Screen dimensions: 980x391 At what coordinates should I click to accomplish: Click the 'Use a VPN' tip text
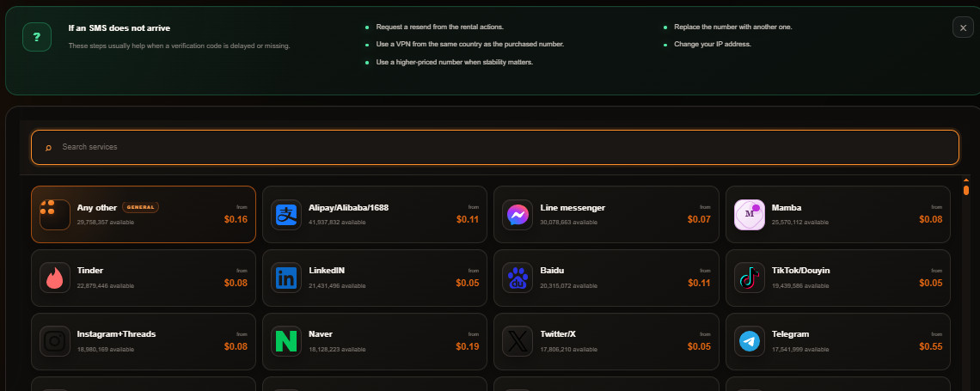[470, 45]
